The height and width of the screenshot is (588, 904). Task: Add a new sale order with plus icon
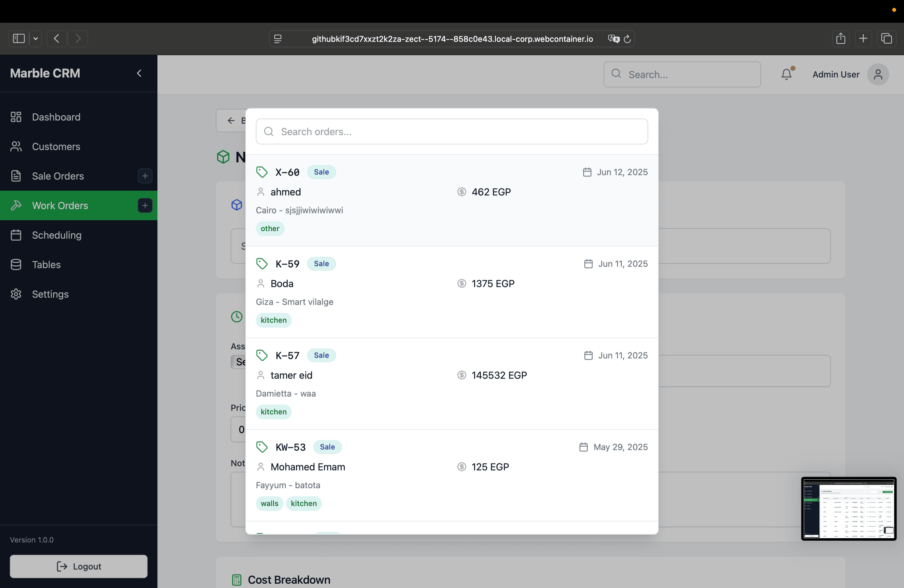click(145, 176)
